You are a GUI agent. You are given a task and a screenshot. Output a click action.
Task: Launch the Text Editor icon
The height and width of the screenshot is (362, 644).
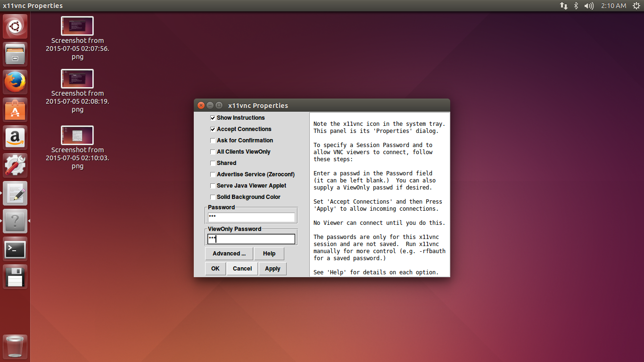click(16, 193)
